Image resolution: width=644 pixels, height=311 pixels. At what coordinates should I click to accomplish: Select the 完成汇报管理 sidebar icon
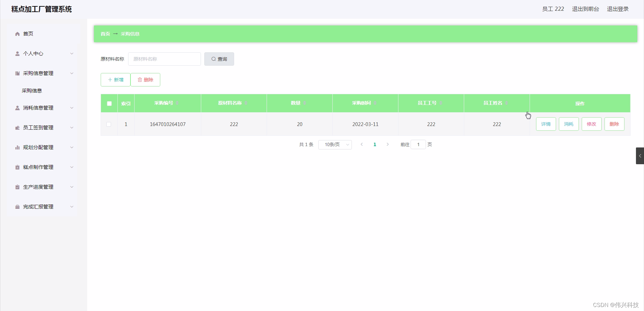[17, 207]
